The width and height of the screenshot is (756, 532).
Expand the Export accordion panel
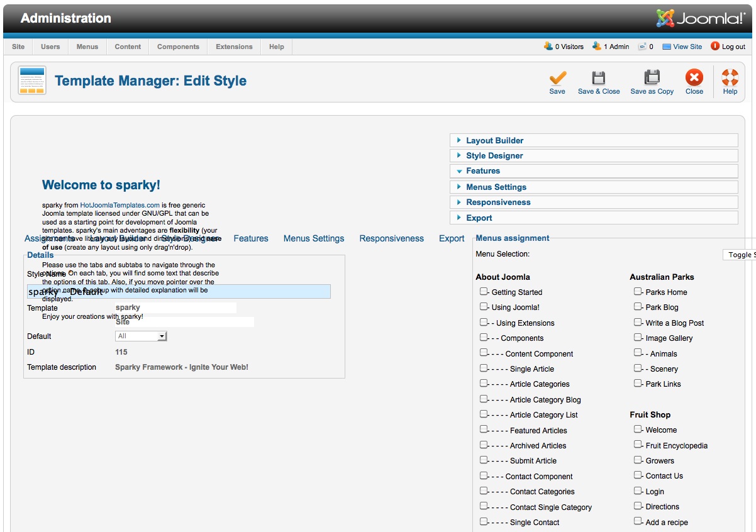[x=594, y=218]
